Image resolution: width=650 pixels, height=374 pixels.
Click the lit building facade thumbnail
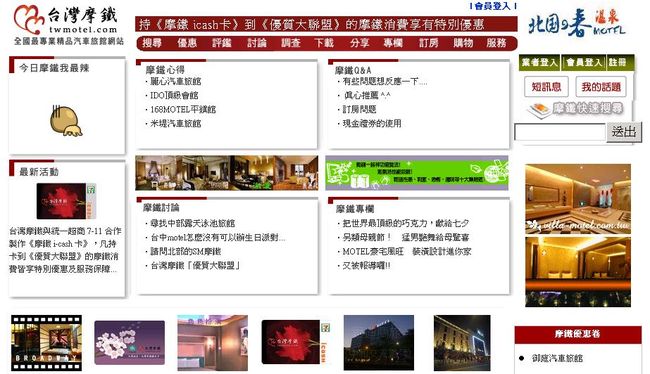tap(462, 343)
